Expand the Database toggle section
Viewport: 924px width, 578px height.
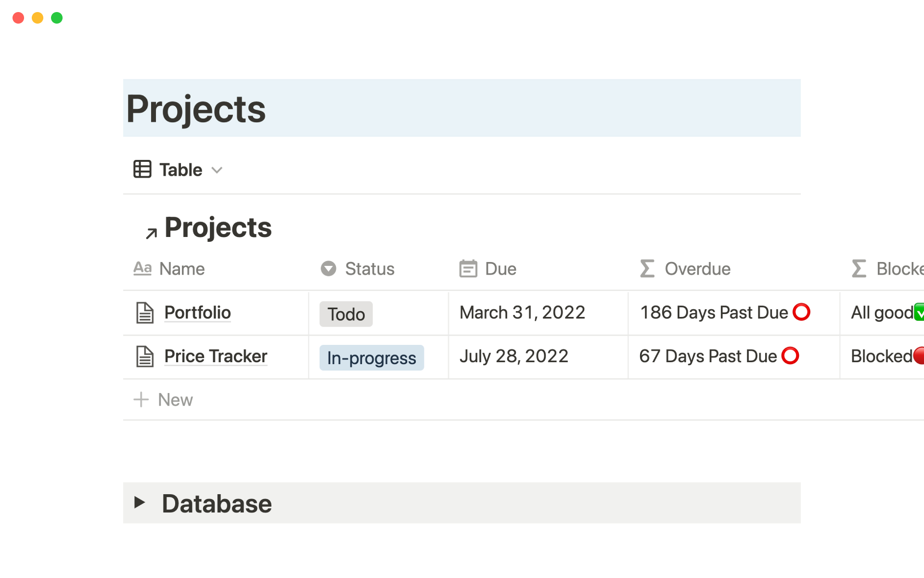[140, 502]
